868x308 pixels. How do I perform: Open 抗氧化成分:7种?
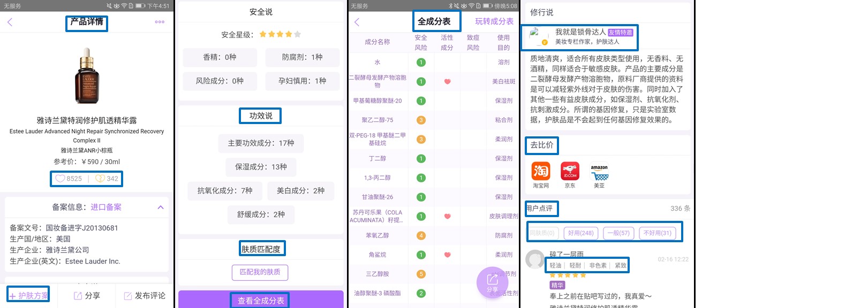pyautogui.click(x=224, y=190)
